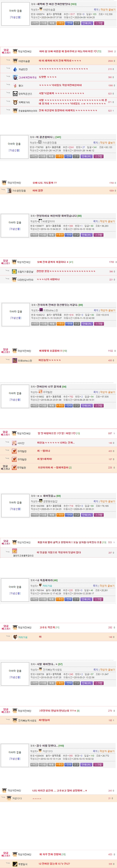The height and width of the screenshot is (868, 117).
Task: Click comment '고추도 작은게 [11]'
Action: [x=49, y=627]
